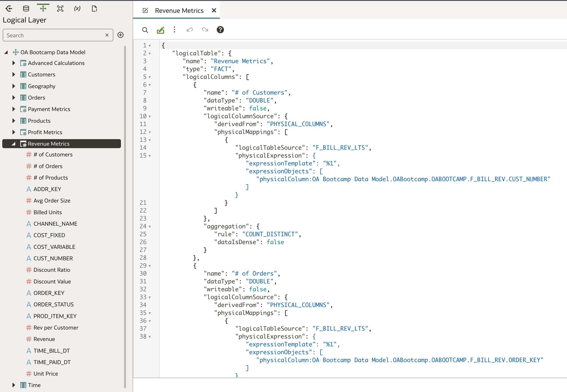Select the Revenue column
This screenshot has width=567, height=392.
pyautogui.click(x=44, y=339)
